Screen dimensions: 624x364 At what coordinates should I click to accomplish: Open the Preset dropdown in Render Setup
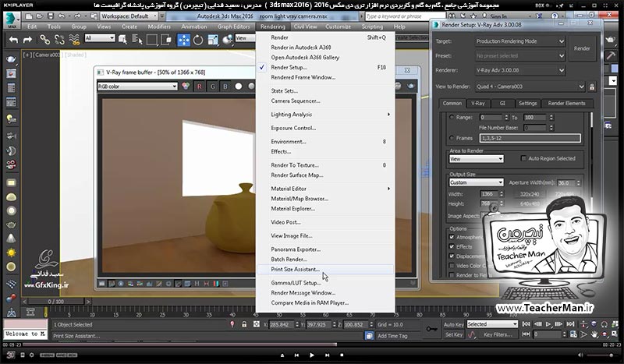(x=520, y=56)
